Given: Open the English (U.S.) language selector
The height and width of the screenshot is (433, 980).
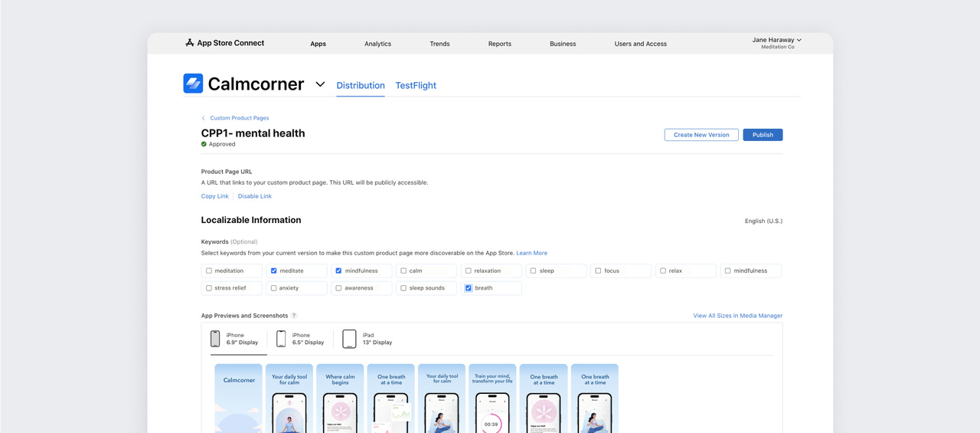Looking at the screenshot, I should pos(763,221).
